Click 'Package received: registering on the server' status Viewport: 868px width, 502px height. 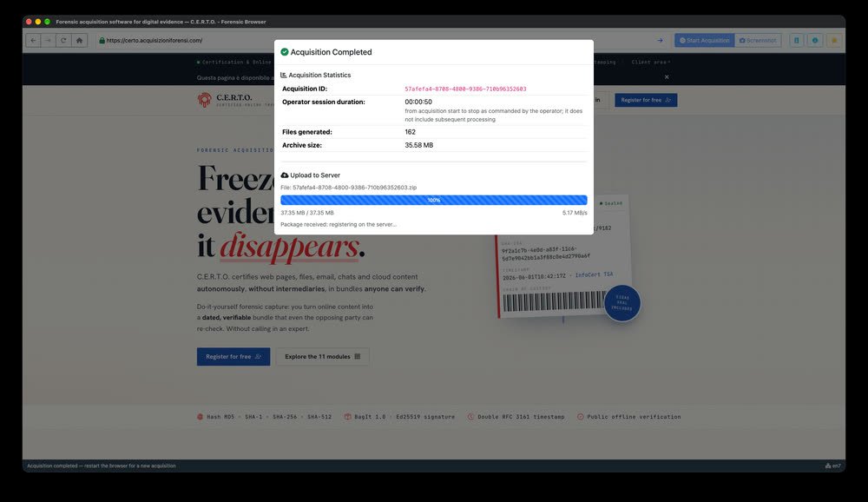339,224
